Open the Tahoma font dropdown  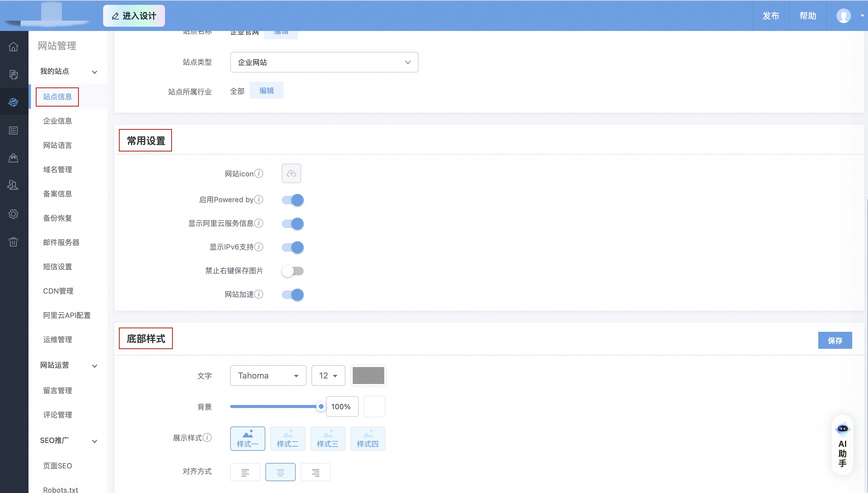click(x=268, y=376)
